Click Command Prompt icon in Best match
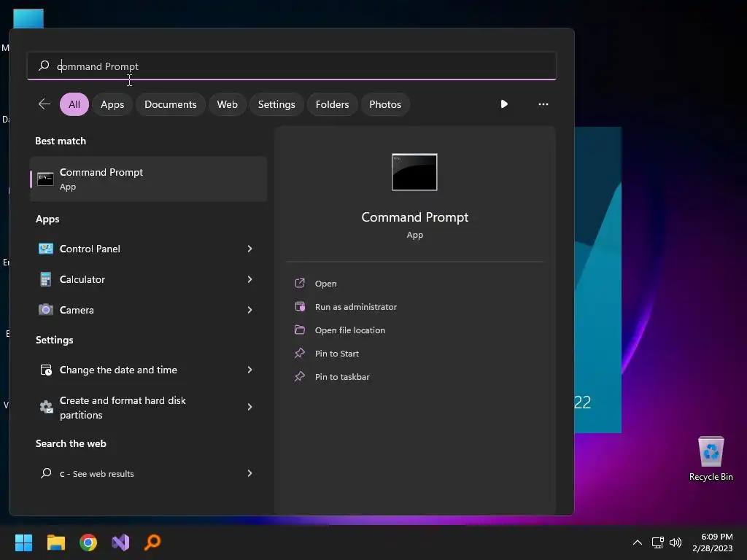Image resolution: width=747 pixels, height=560 pixels. tap(45, 179)
